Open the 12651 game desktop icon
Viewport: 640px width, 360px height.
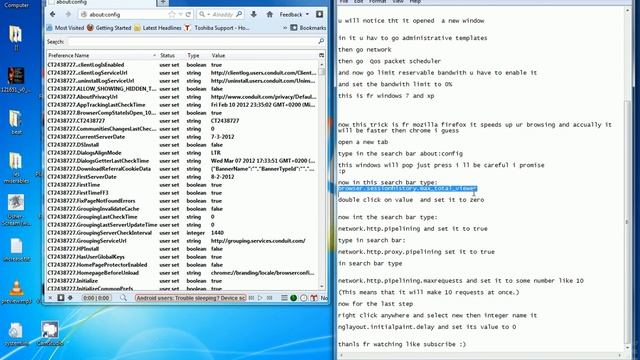coord(16,80)
